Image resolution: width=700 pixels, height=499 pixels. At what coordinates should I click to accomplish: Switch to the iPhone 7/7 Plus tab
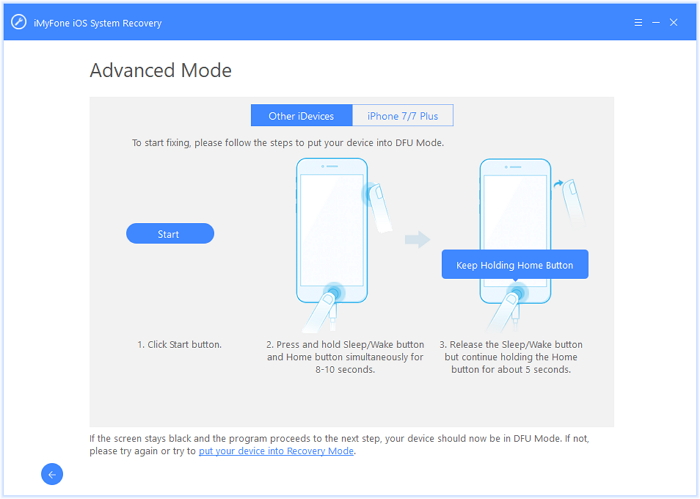pyautogui.click(x=403, y=116)
